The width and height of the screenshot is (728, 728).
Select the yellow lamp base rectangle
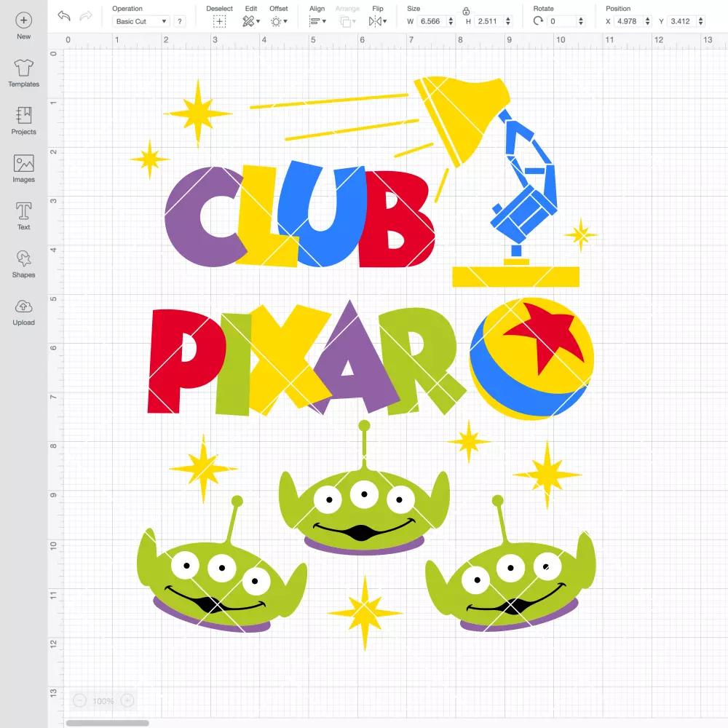coord(516,277)
